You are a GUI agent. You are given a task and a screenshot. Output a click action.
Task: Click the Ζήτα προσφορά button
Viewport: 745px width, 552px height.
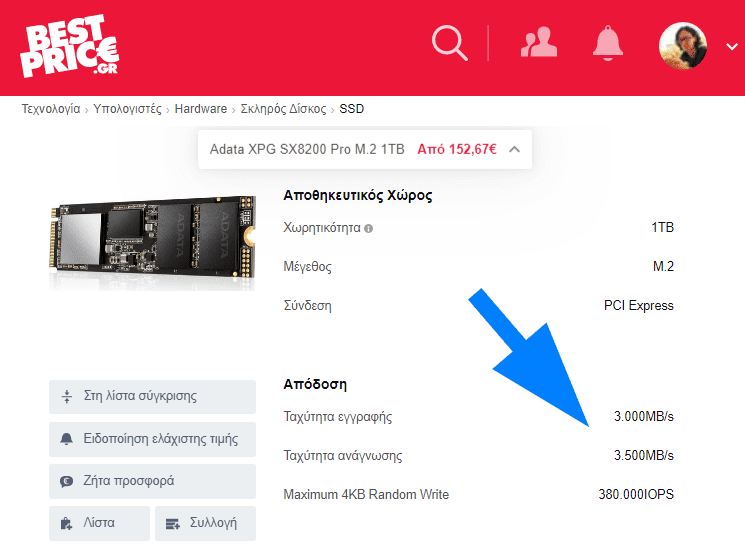[x=152, y=481]
